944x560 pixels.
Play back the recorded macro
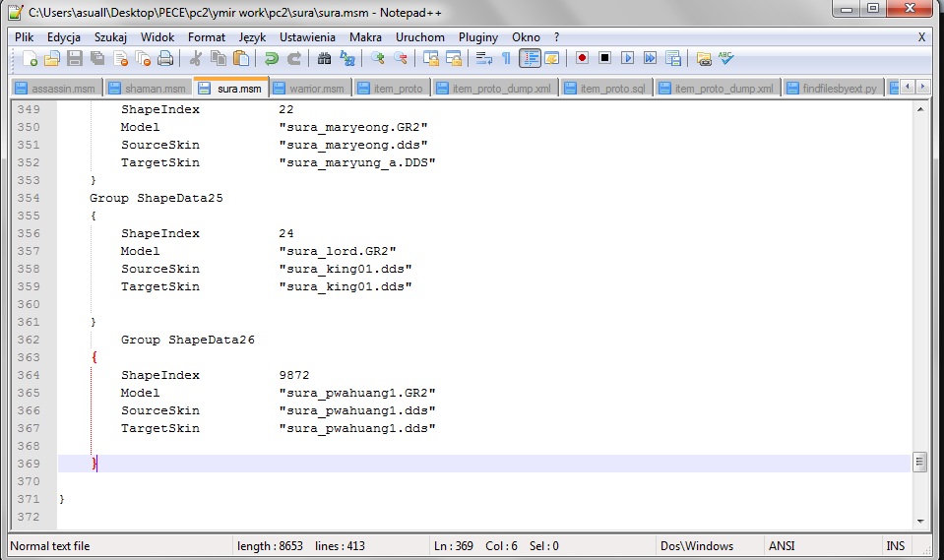pos(627,58)
